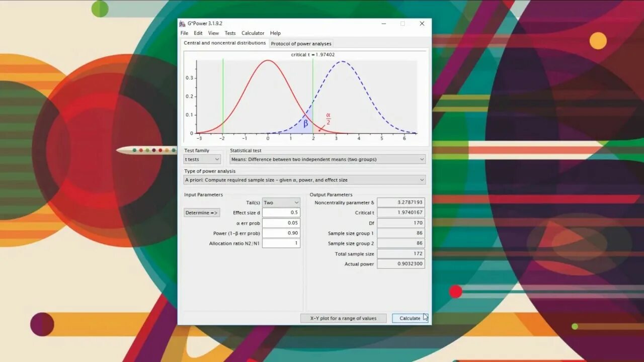Select the Df output value 170
644x362 pixels.
pos(401,223)
